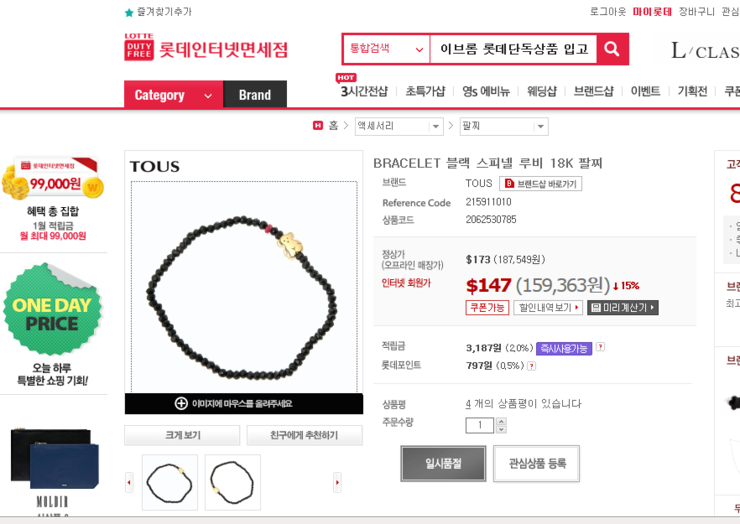The width and height of the screenshot is (740, 524).
Task: Click the red home icon in breadcrumb
Action: 318,126
